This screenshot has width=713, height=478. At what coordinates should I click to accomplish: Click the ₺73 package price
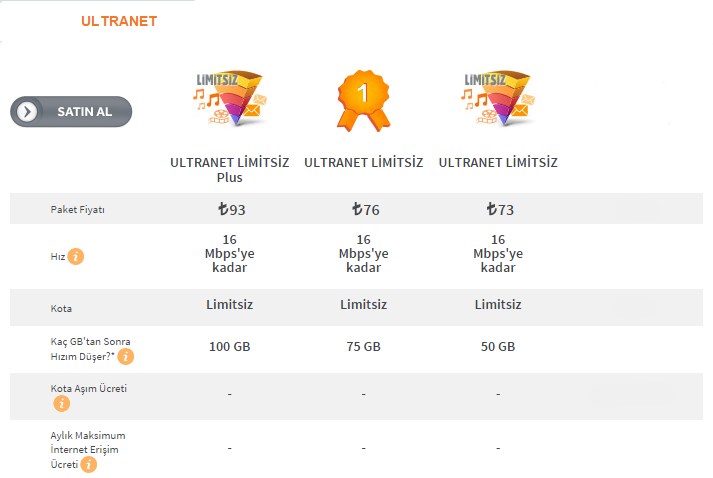498,210
